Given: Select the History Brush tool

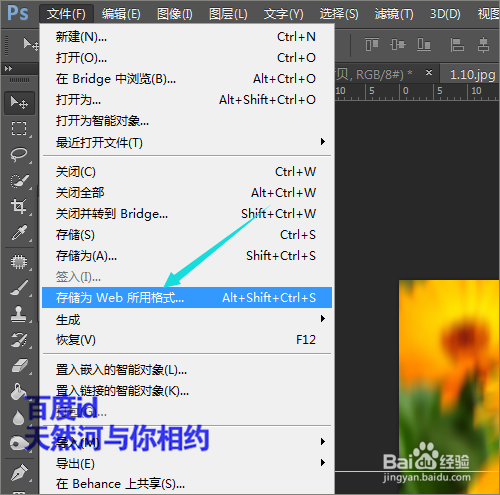Looking at the screenshot, I should [19, 340].
